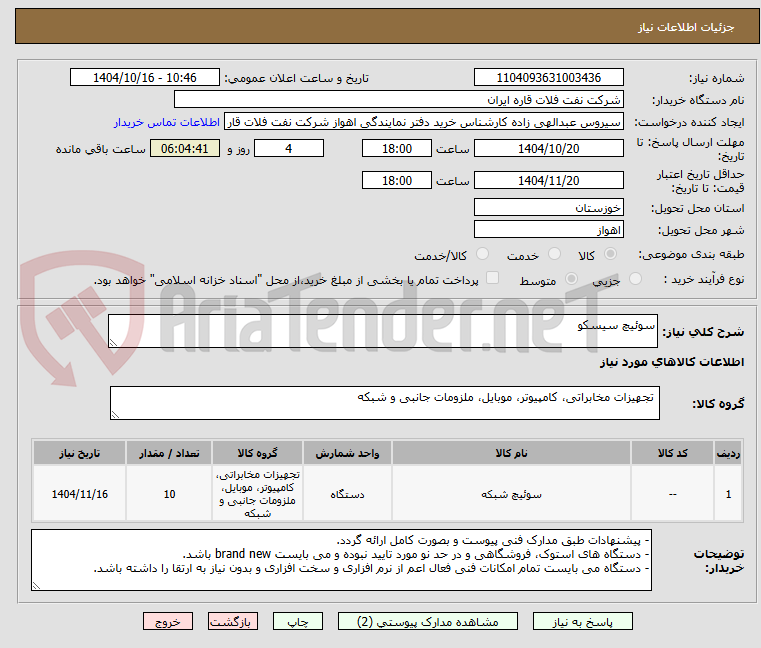Image resolution: width=761 pixels, height=648 pixels.
Task: Click the need date cell 1404/11/16
Action: (80, 494)
